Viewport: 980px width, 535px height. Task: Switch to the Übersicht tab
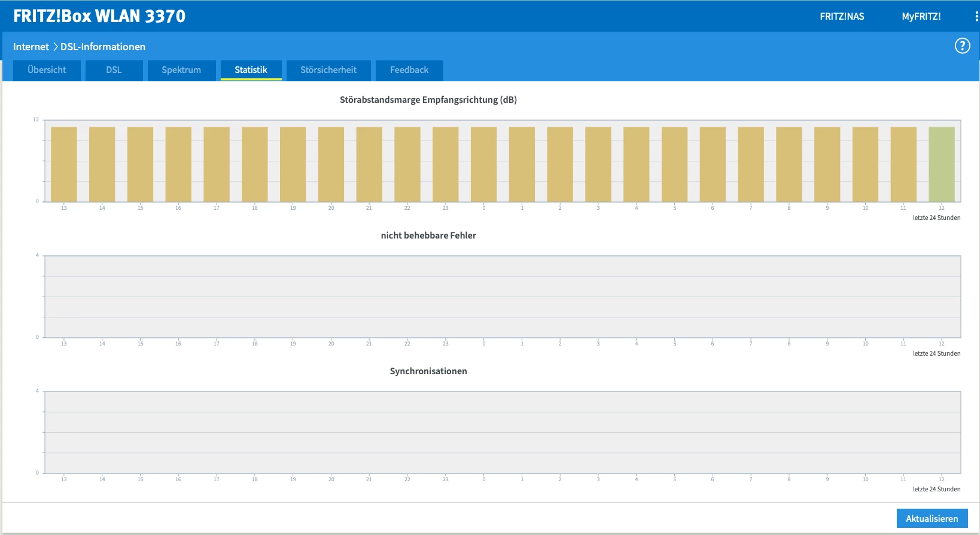tap(47, 70)
